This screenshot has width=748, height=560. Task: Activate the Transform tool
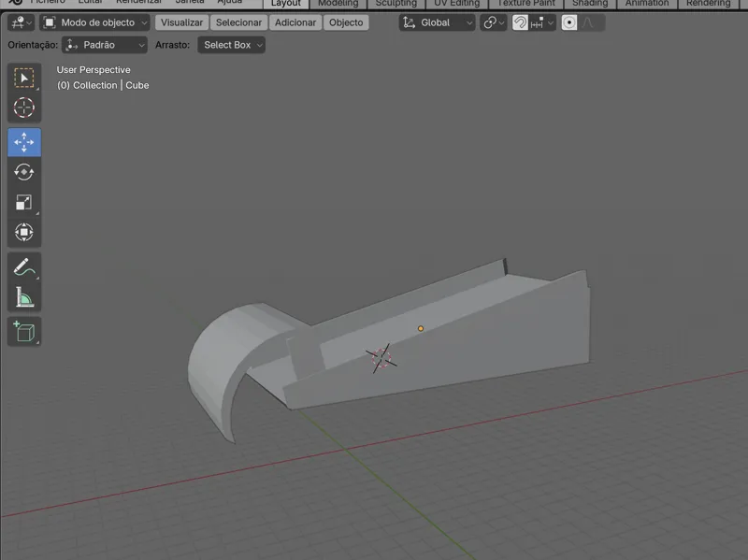click(24, 232)
